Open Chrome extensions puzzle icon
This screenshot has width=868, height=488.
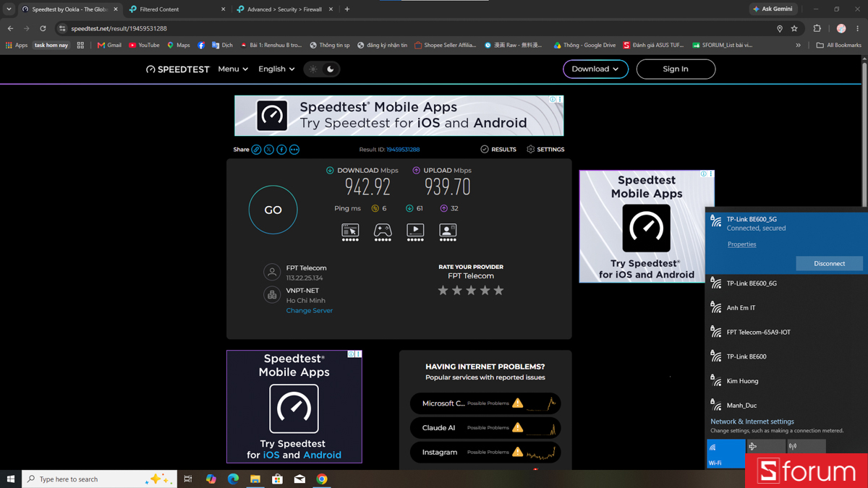[817, 28]
